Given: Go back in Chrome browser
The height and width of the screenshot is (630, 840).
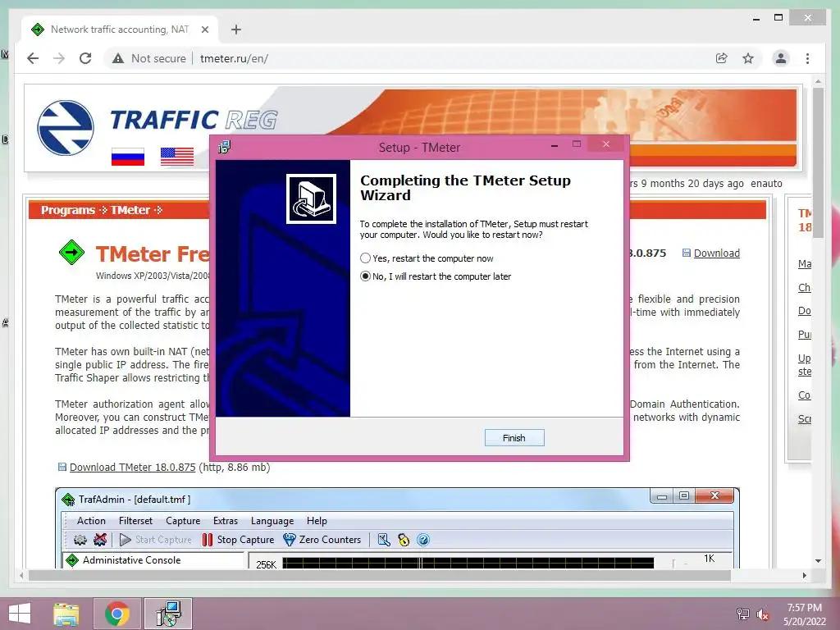Looking at the screenshot, I should (x=33, y=58).
